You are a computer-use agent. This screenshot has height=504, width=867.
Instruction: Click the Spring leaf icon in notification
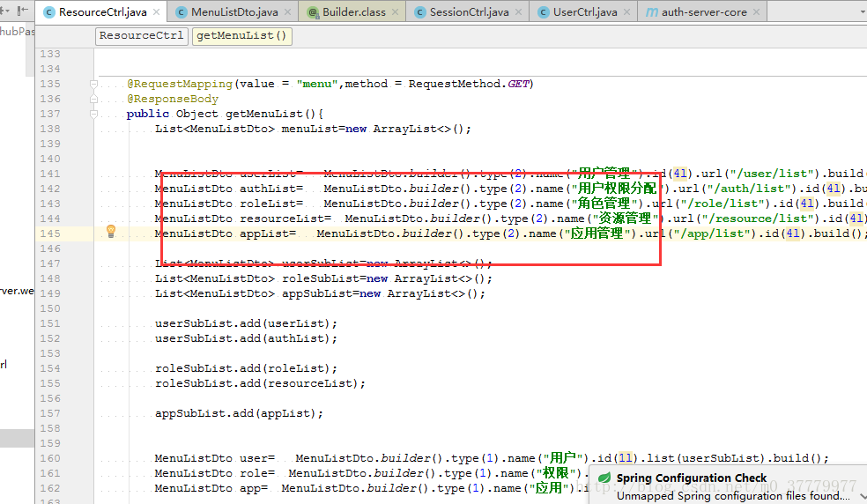(x=604, y=478)
